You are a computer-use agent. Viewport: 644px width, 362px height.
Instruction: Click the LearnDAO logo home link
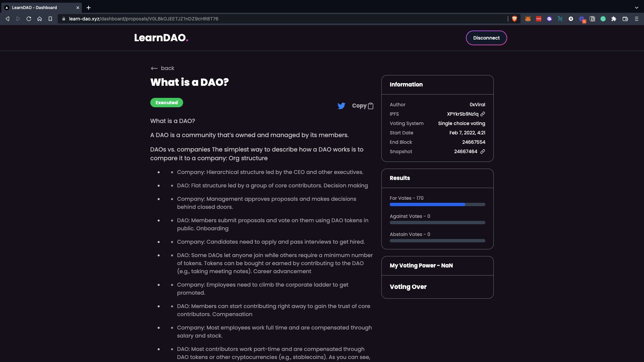[161, 38]
